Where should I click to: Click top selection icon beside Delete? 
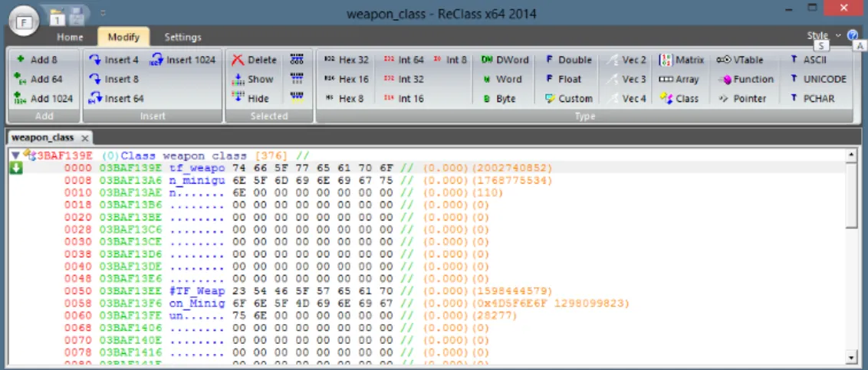[298, 59]
